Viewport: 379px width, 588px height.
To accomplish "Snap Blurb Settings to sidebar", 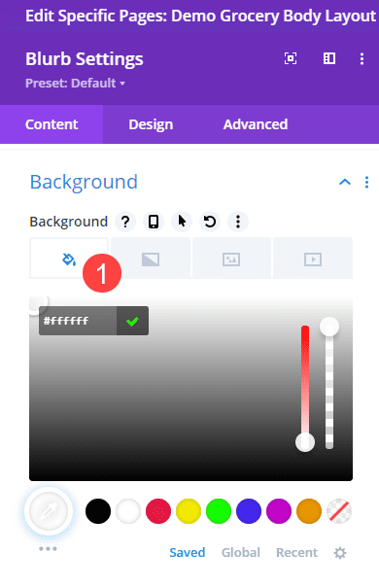I will [329, 58].
